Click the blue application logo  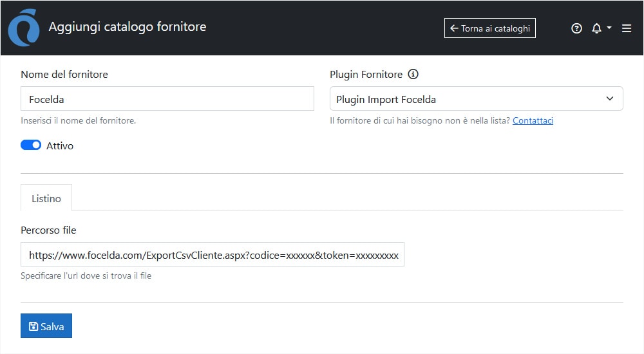coord(24,28)
